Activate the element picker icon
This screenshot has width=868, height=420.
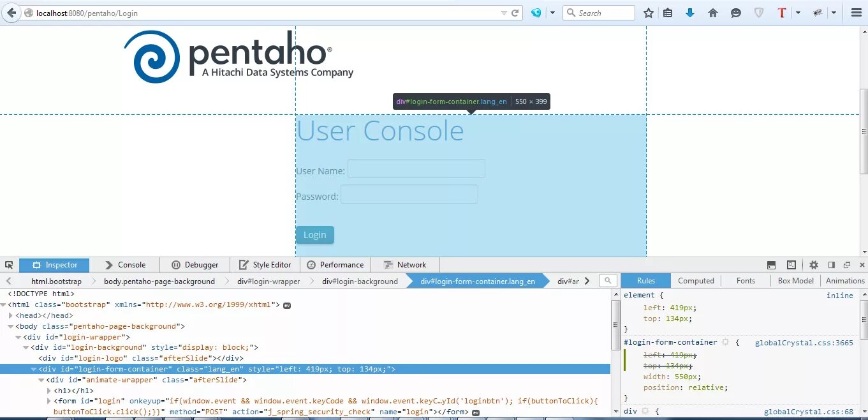coord(9,265)
